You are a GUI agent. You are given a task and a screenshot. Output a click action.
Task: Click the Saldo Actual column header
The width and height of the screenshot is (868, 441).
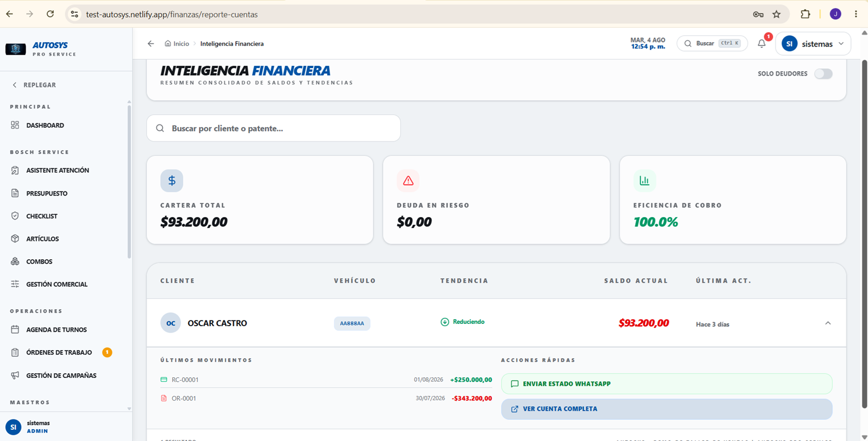coord(636,281)
